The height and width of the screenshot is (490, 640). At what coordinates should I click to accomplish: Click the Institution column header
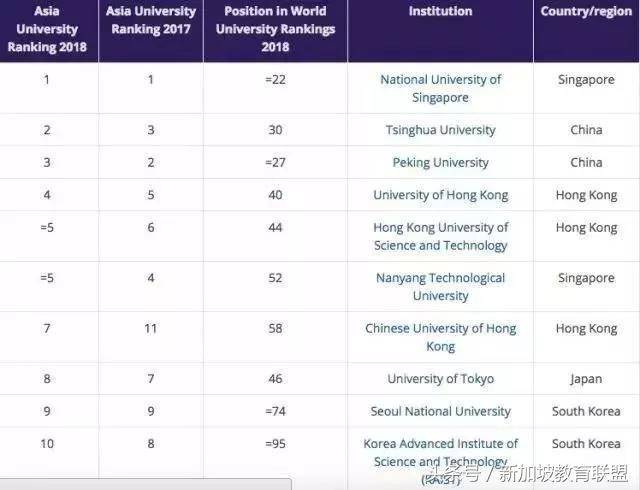pos(440,12)
